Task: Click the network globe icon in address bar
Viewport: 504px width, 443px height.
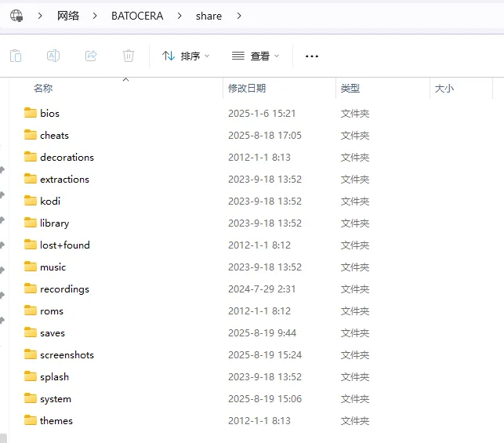Action: coord(16,16)
